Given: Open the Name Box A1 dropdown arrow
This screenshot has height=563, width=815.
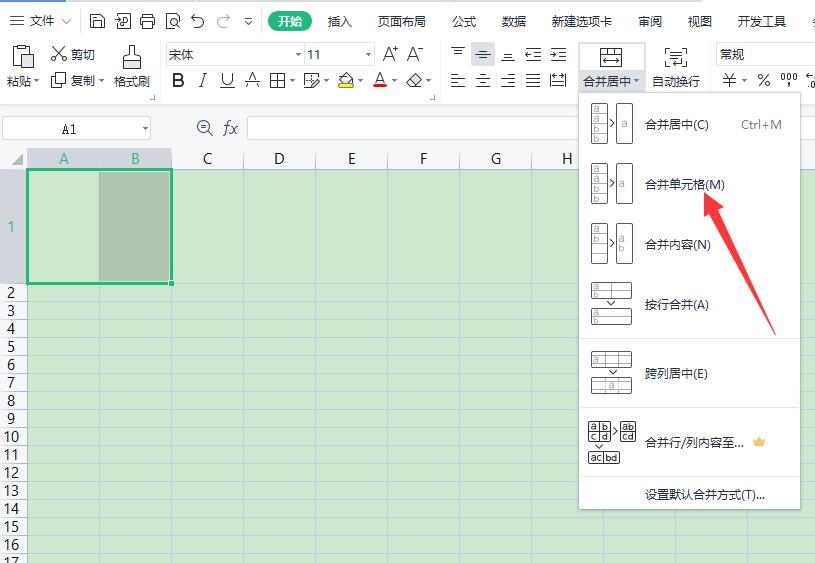Looking at the screenshot, I should pyautogui.click(x=146, y=128).
